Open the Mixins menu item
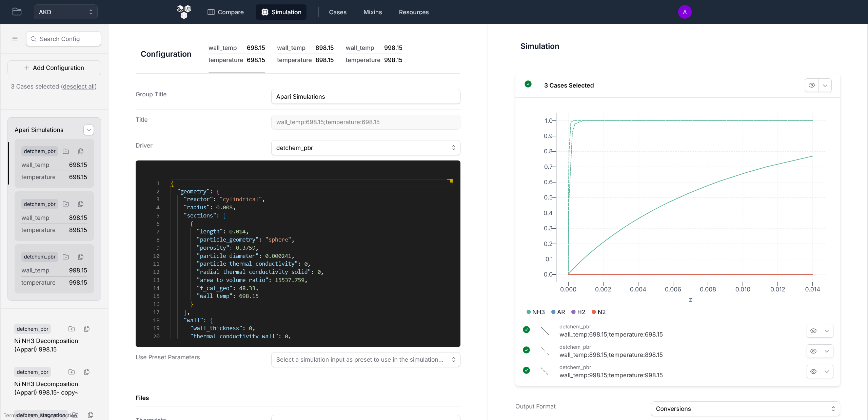Viewport: 868px width, 420px height. click(373, 12)
